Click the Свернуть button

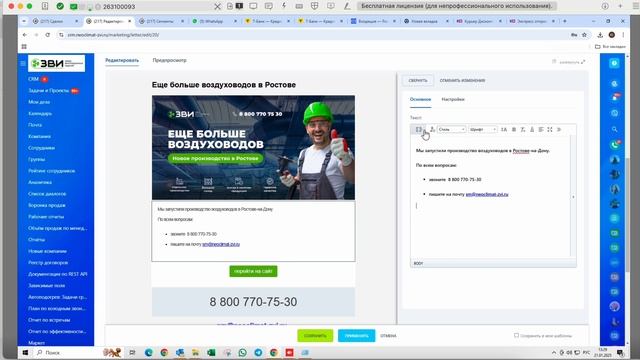tap(418, 80)
